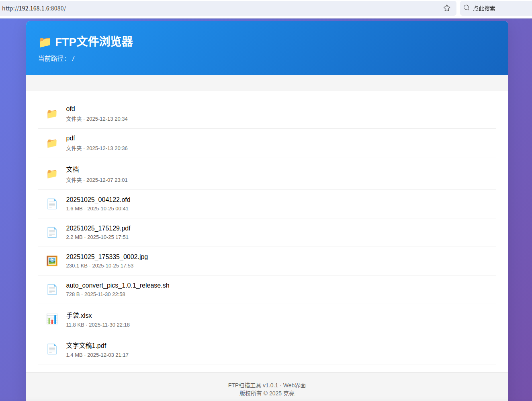This screenshot has height=401, width=532.
Task: Click the folder icon beside pdf
Action: coord(52,143)
